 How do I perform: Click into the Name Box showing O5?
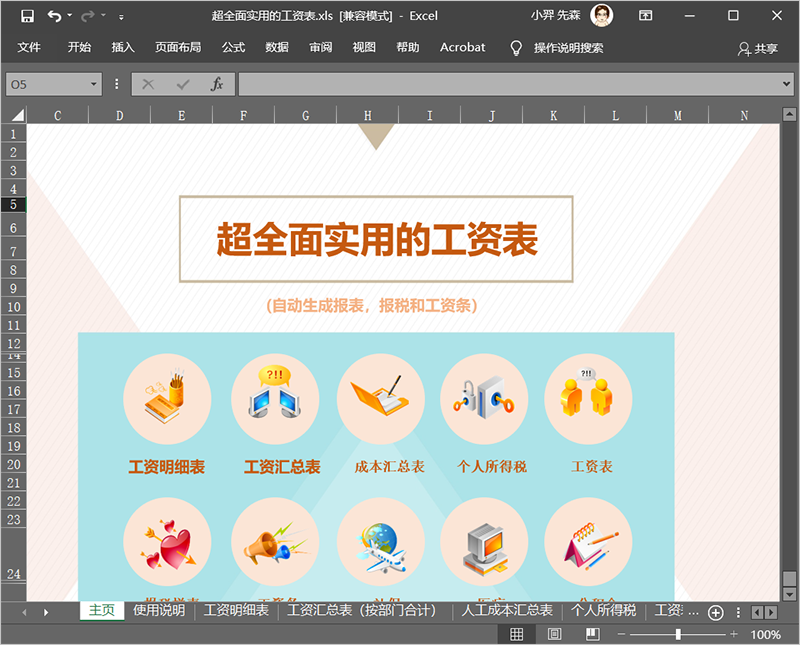pos(47,84)
